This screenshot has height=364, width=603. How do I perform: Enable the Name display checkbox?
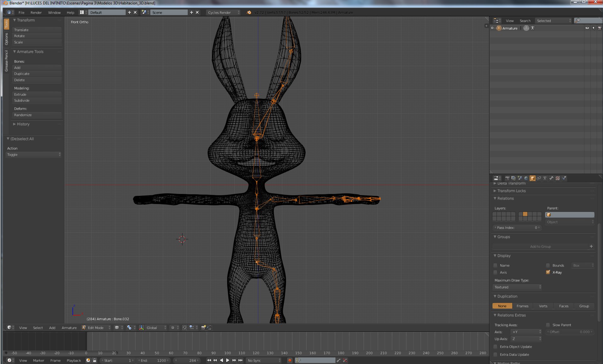496,265
